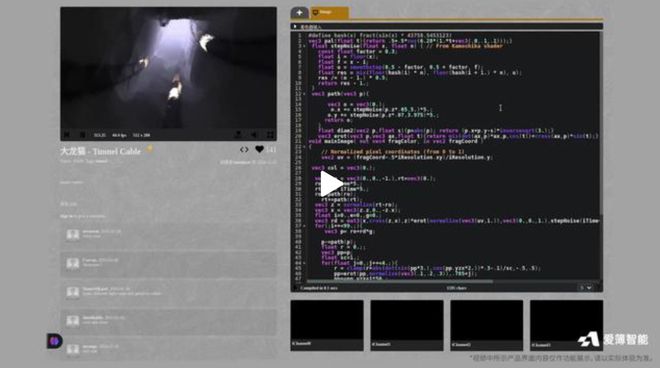This screenshot has width=660, height=368.
Task: Open the shader preview in fullscreen
Action: coord(270,135)
